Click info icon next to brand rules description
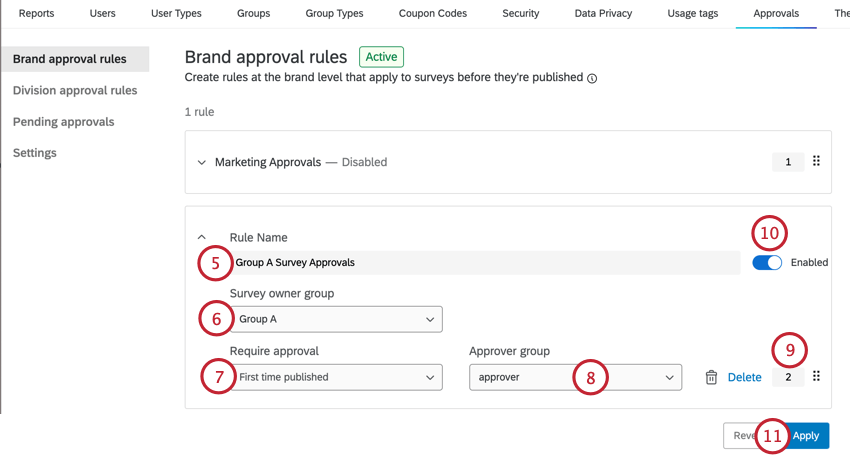The image size is (850, 459). click(592, 78)
